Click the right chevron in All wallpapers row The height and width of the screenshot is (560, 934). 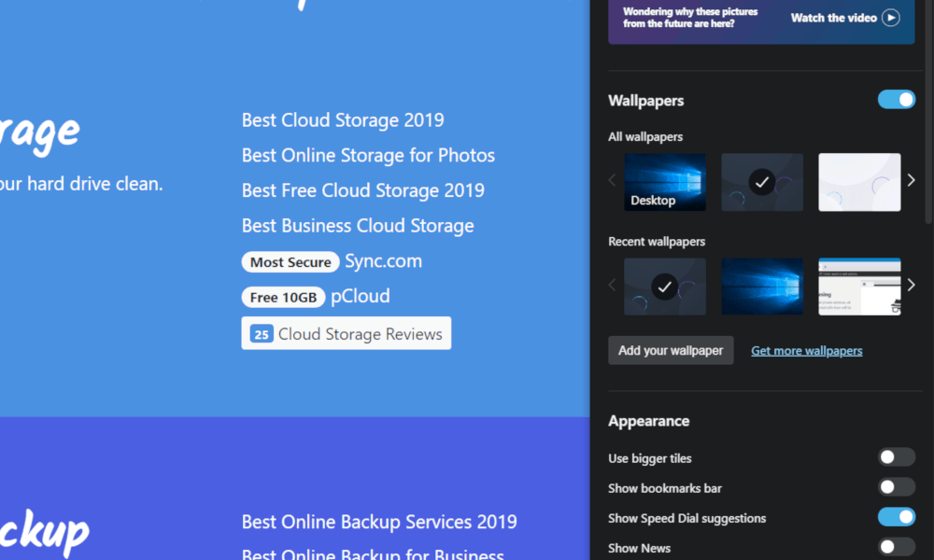[x=911, y=180]
